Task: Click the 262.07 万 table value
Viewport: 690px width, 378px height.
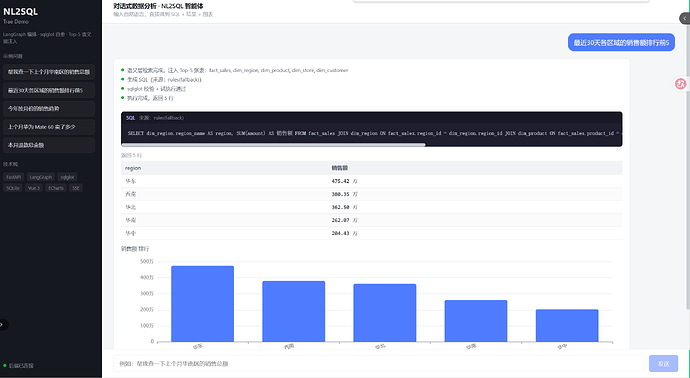Action: point(345,220)
